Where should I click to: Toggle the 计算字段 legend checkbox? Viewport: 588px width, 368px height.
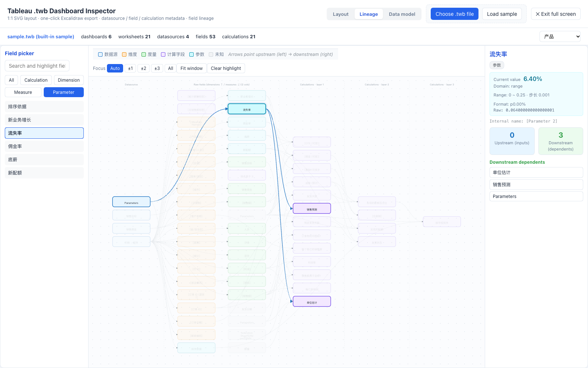click(x=163, y=54)
